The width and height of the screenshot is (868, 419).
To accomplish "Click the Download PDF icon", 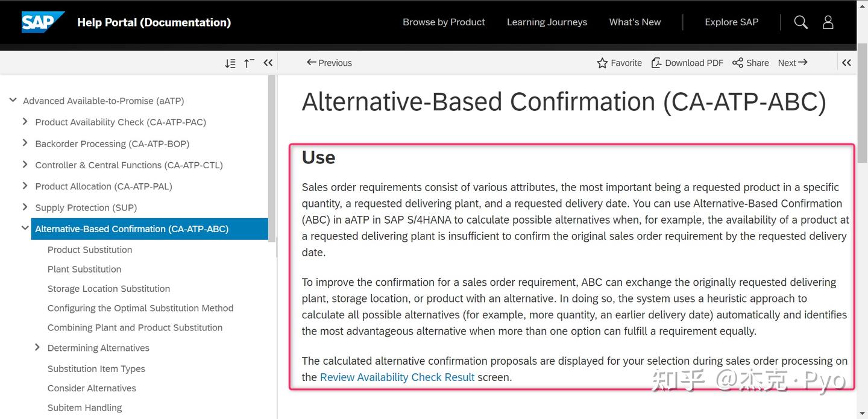I will pyautogui.click(x=656, y=63).
